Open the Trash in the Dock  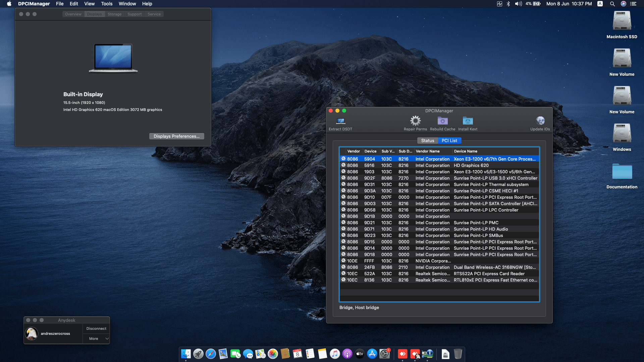tap(458, 354)
